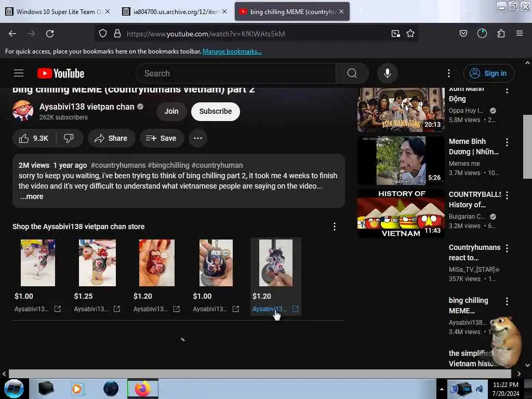Click the browser address bar URL
Image resolution: width=532 pixels, height=399 pixels.
(x=206, y=34)
